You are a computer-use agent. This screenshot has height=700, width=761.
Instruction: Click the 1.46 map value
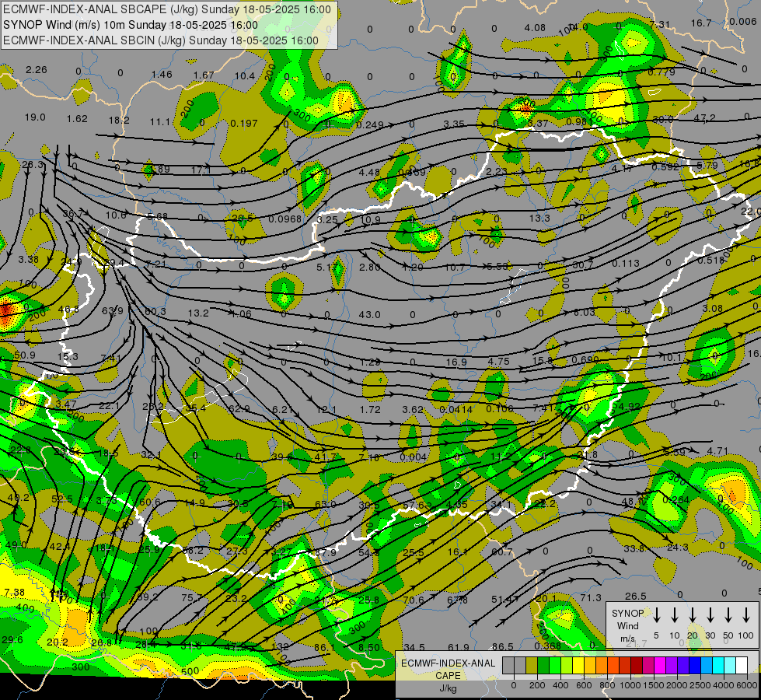coord(162,75)
